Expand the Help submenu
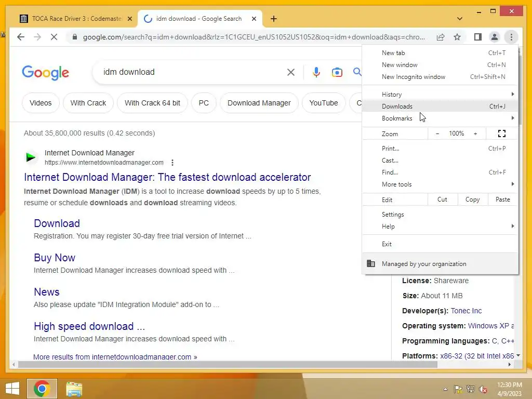532x399 pixels. [441, 227]
